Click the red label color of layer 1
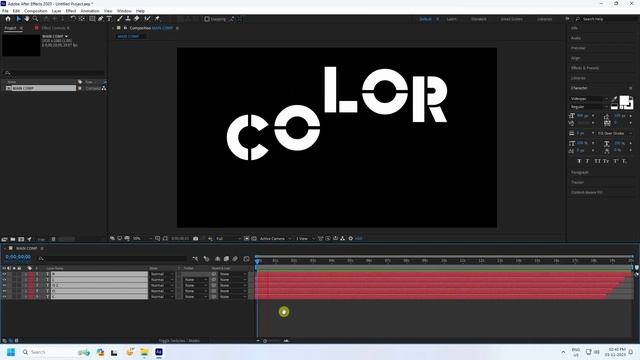The width and height of the screenshot is (640, 360). [31, 274]
